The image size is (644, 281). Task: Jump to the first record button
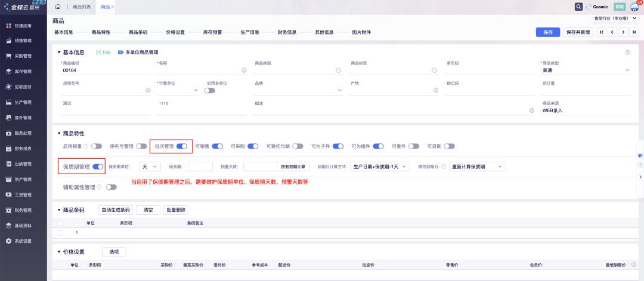point(602,32)
